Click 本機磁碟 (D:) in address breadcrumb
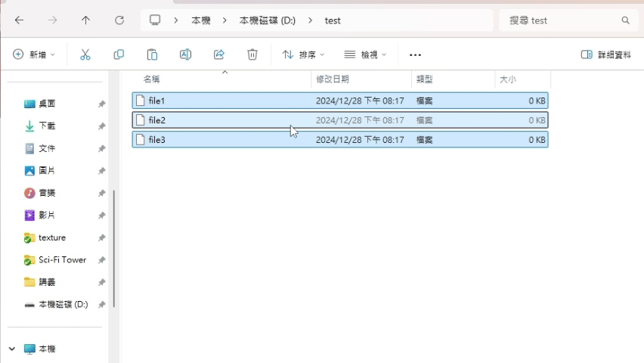Image resolution: width=644 pixels, height=363 pixels. coord(268,20)
